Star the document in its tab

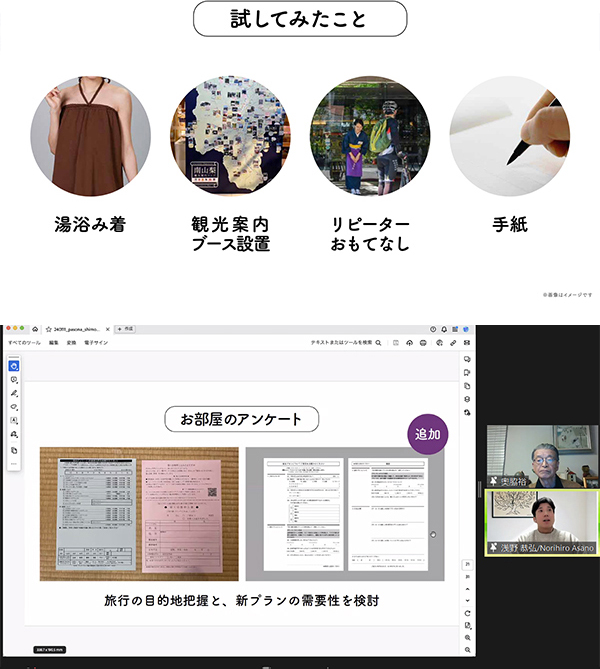[x=49, y=329]
